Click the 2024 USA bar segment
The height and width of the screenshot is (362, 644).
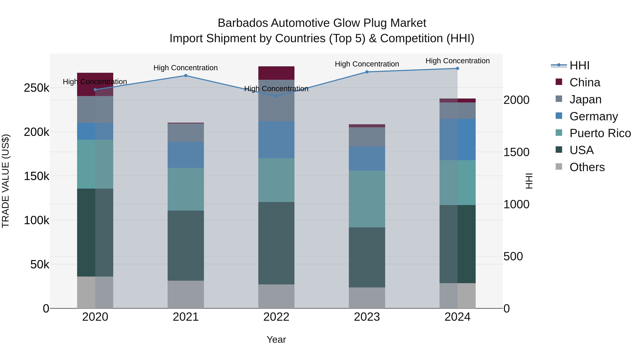(x=457, y=244)
